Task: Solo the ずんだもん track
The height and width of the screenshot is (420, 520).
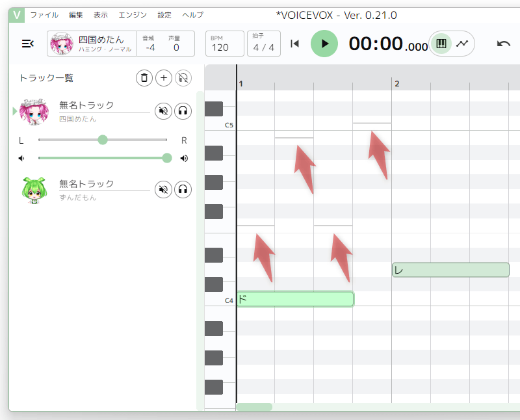Action: click(183, 189)
